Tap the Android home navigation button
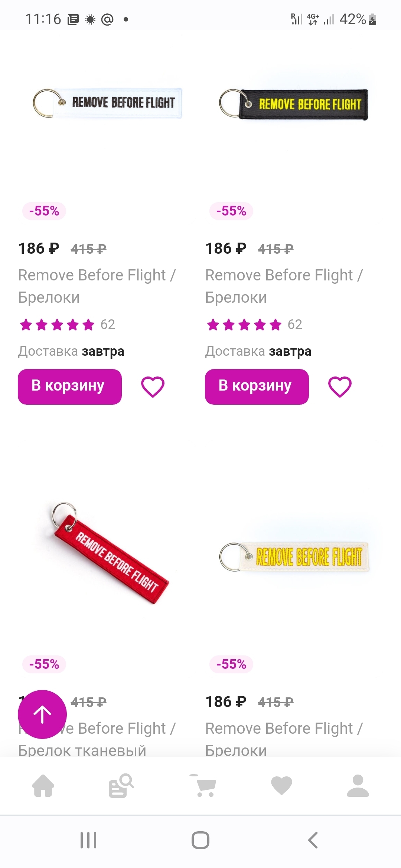 200,840
